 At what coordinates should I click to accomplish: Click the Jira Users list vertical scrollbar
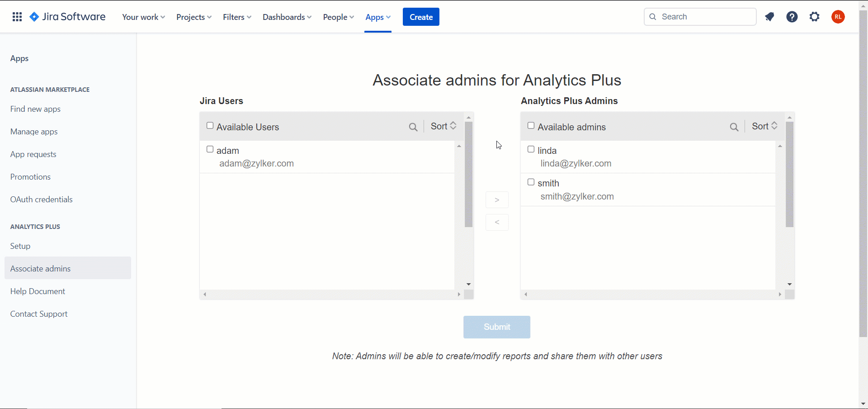pos(468,174)
